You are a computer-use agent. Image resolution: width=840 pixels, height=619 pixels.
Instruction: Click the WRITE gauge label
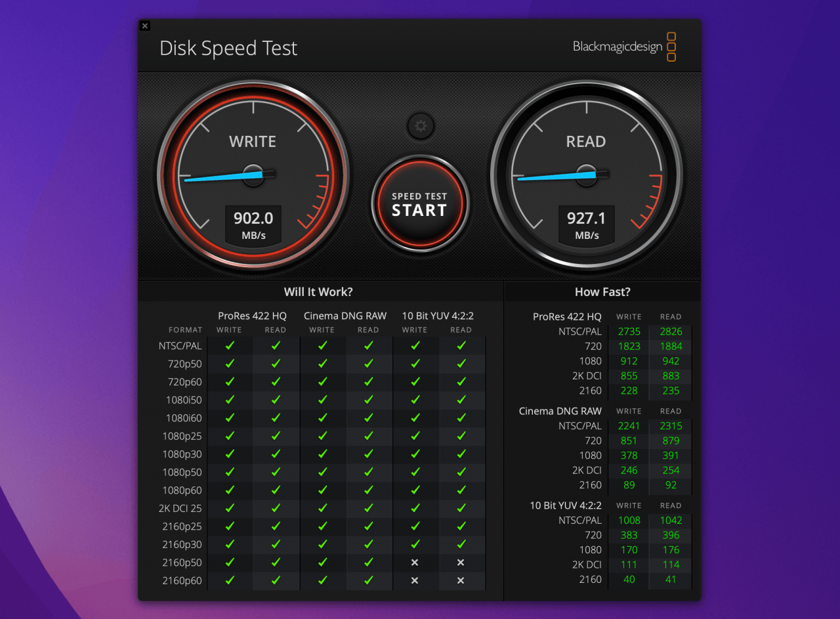coord(253,141)
